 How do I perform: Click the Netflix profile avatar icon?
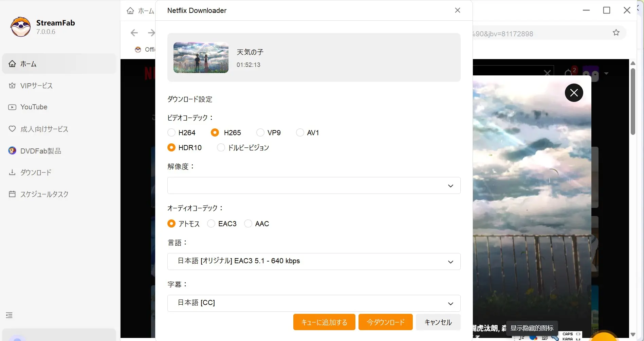591,73
